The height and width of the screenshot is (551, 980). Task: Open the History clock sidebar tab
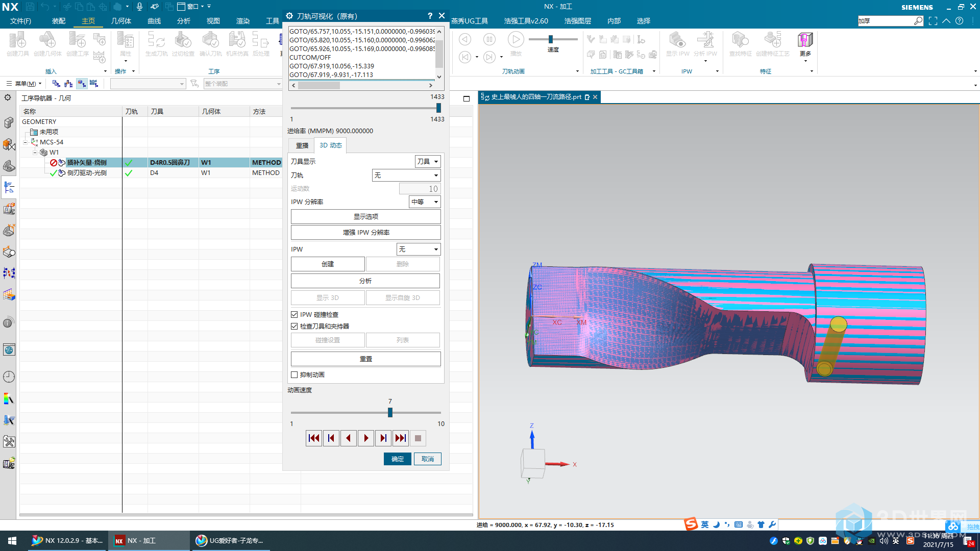(x=9, y=377)
